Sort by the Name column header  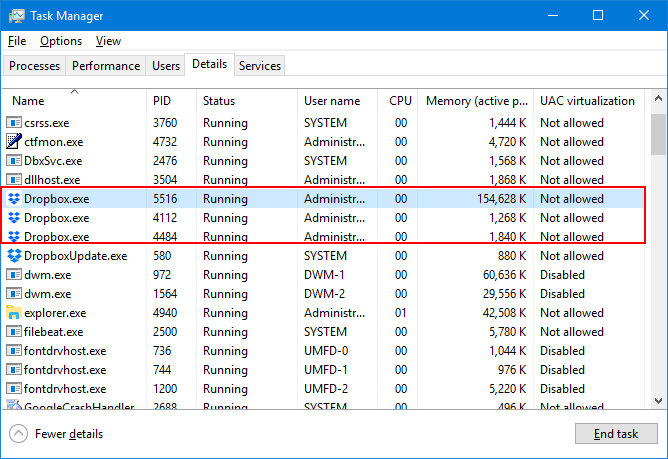pos(75,101)
